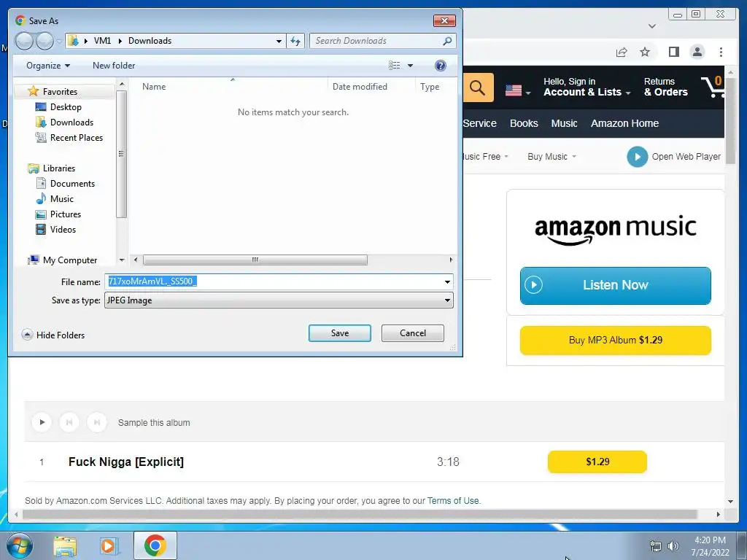Open Account & Lists menu on Amazon

click(587, 87)
